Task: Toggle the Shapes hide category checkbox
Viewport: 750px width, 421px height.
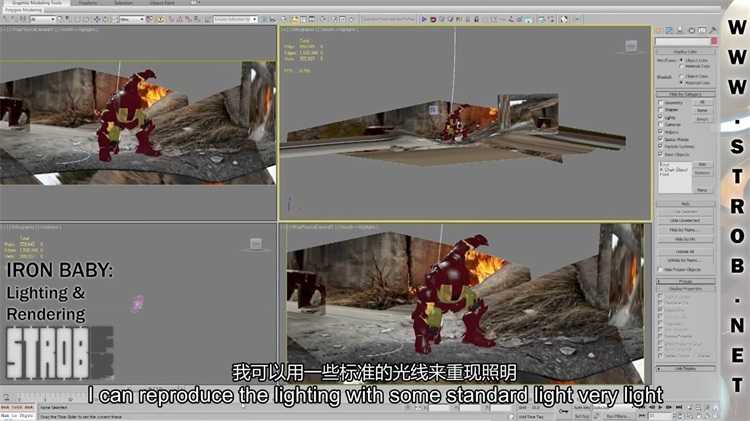Action: 661,110
